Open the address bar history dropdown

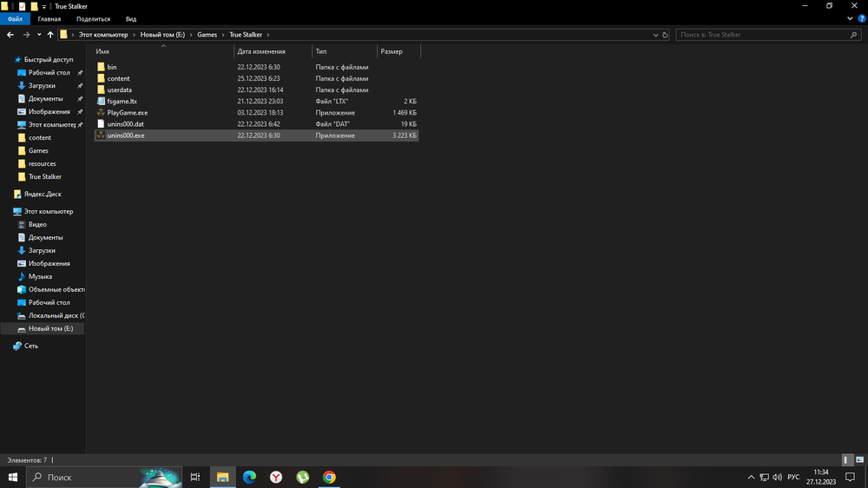click(655, 35)
